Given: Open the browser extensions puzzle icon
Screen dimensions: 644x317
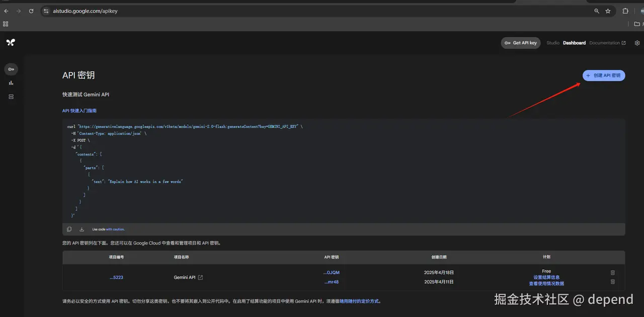Looking at the screenshot, I should [625, 11].
